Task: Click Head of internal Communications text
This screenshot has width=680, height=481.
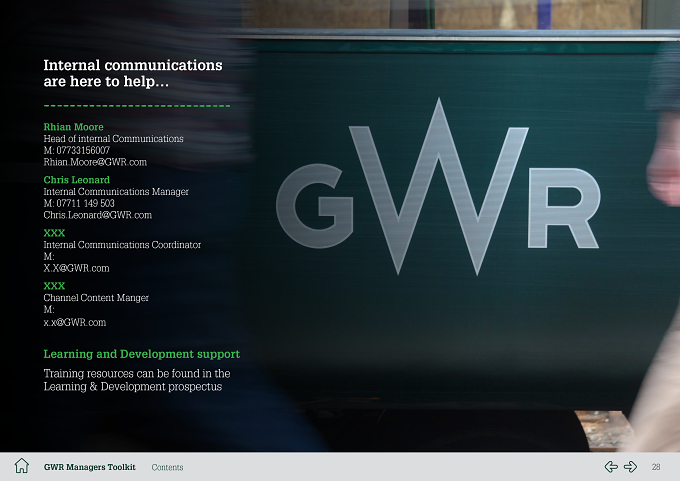Action: pyautogui.click(x=113, y=139)
